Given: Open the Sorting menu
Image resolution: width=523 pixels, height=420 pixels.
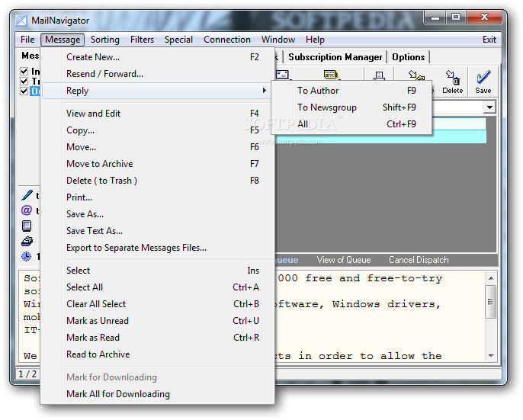Looking at the screenshot, I should (x=105, y=40).
